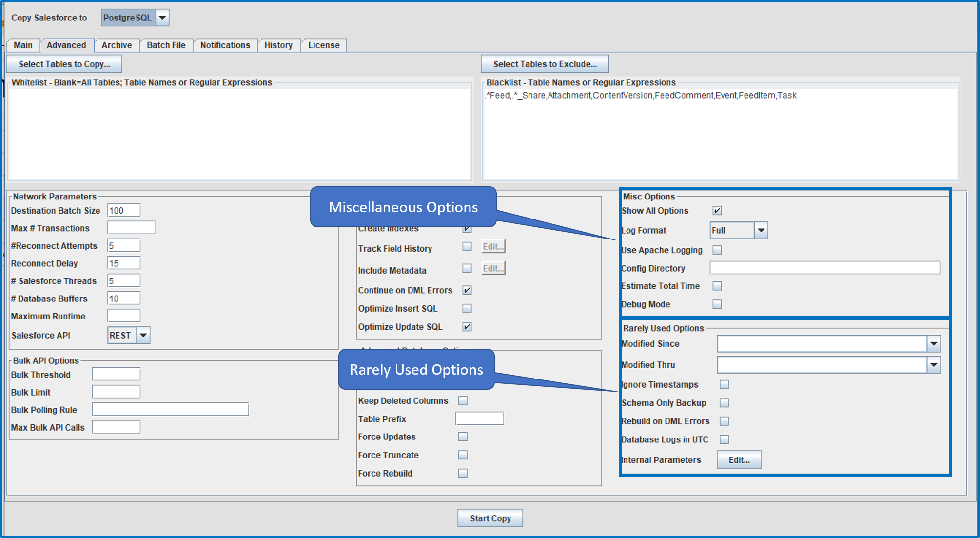
Task: Click Edit next to Track Field History
Action: (493, 246)
